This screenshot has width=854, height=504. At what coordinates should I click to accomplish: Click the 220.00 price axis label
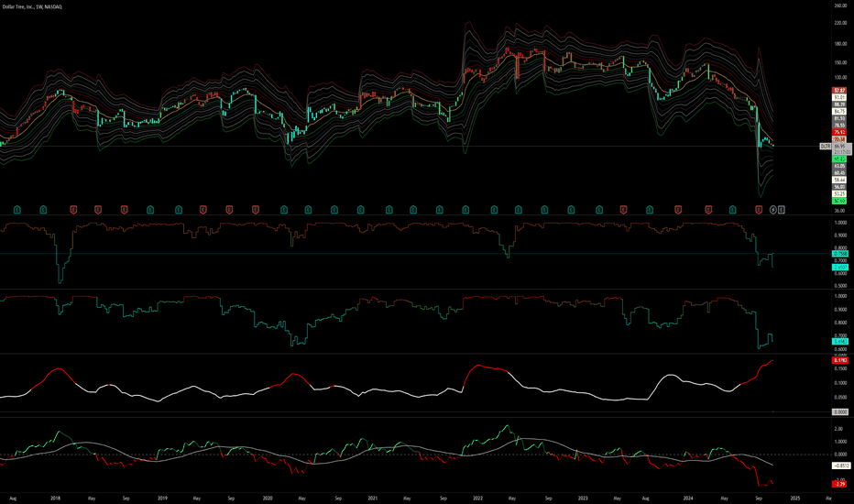point(840,24)
